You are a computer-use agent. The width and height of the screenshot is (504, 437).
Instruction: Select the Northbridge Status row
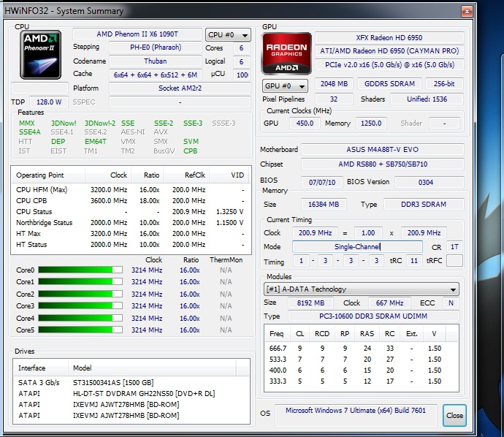click(x=130, y=223)
